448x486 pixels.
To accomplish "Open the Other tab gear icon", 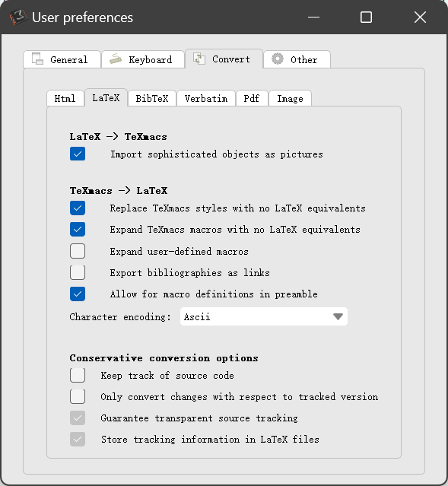I will (x=278, y=59).
